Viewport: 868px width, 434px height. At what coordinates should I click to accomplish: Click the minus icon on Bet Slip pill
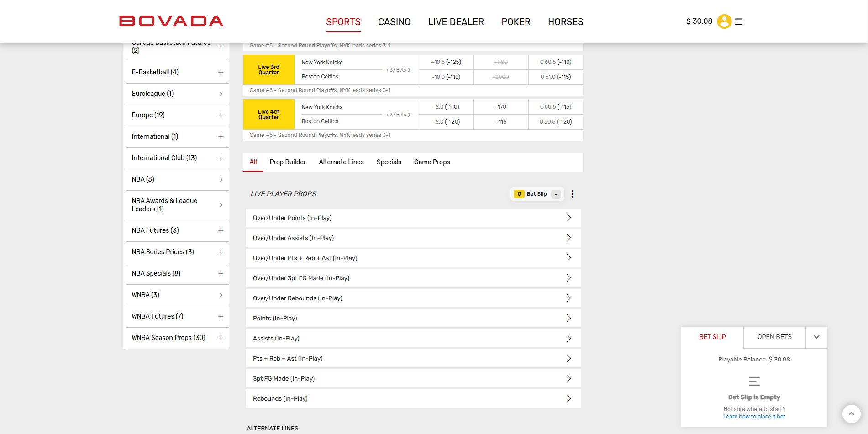[556, 194]
